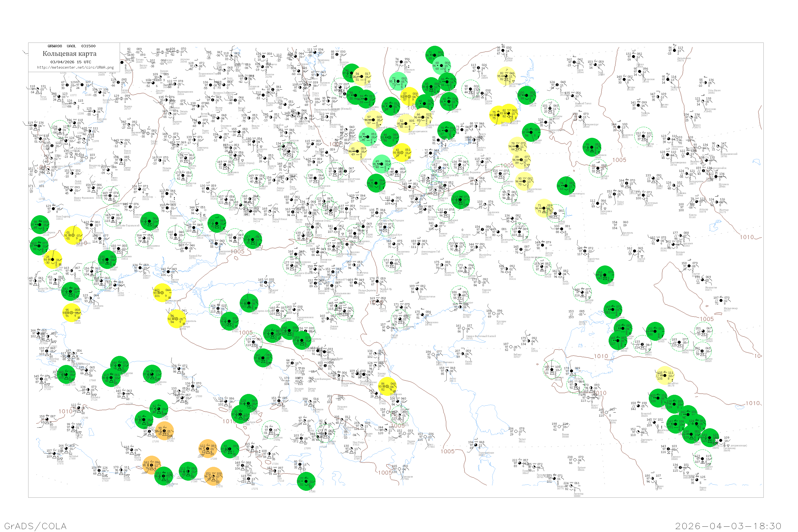Click the light yellow Уфа 28722 station circle
The image size is (798, 532).
click(x=521, y=160)
